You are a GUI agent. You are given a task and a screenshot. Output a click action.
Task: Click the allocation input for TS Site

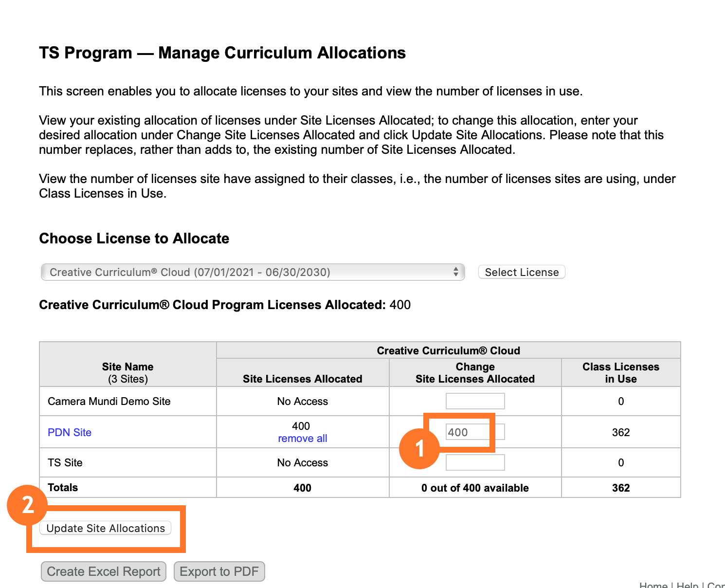475,462
